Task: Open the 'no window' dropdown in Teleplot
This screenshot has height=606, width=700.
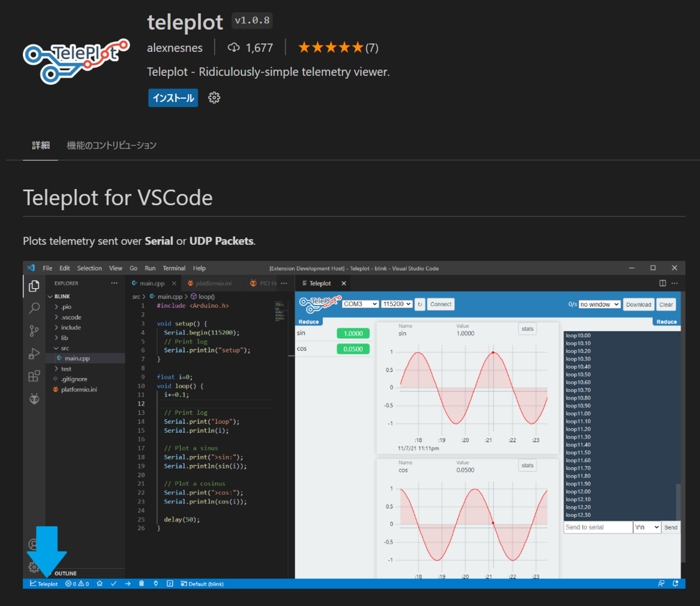Action: point(599,304)
